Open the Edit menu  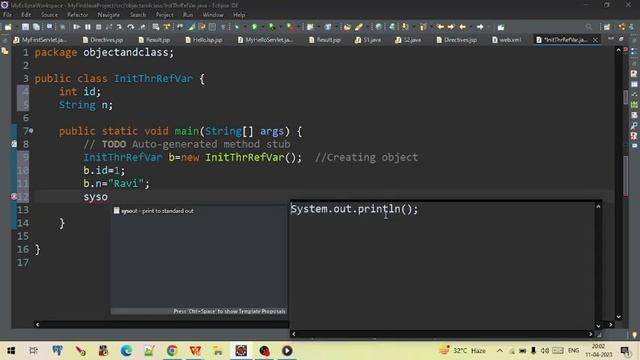tap(26, 15)
